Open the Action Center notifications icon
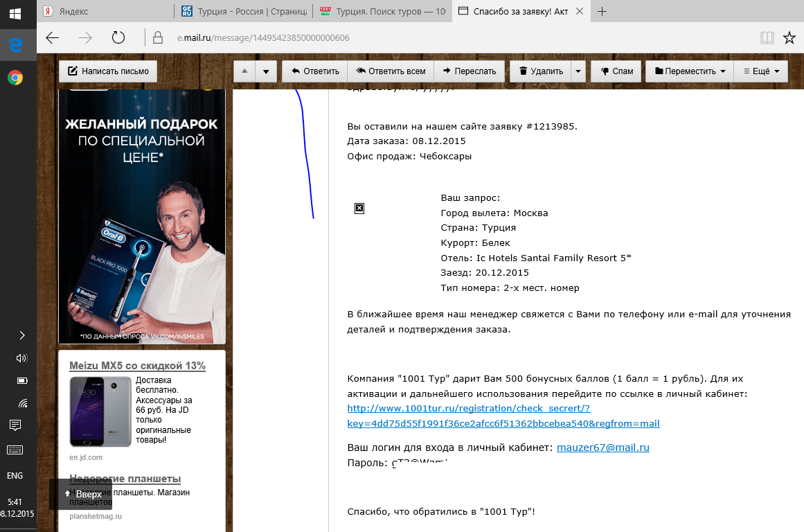The height and width of the screenshot is (532, 804). click(x=15, y=425)
